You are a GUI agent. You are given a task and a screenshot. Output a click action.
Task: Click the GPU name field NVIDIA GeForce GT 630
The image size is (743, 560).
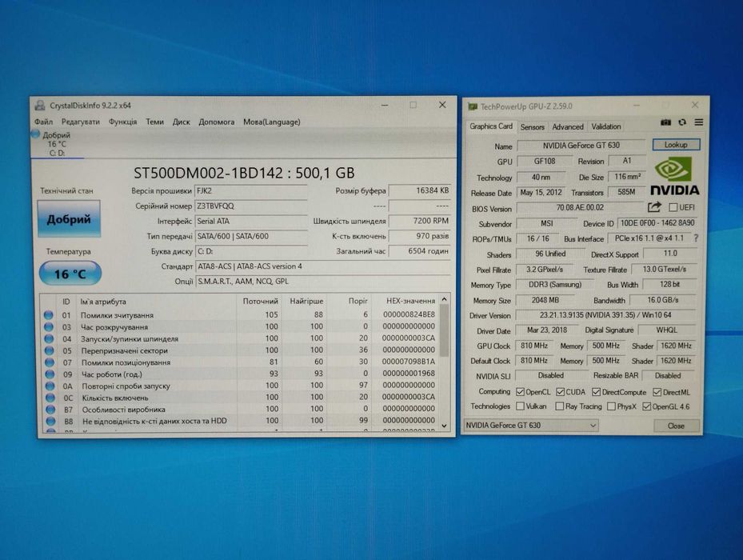(581, 145)
